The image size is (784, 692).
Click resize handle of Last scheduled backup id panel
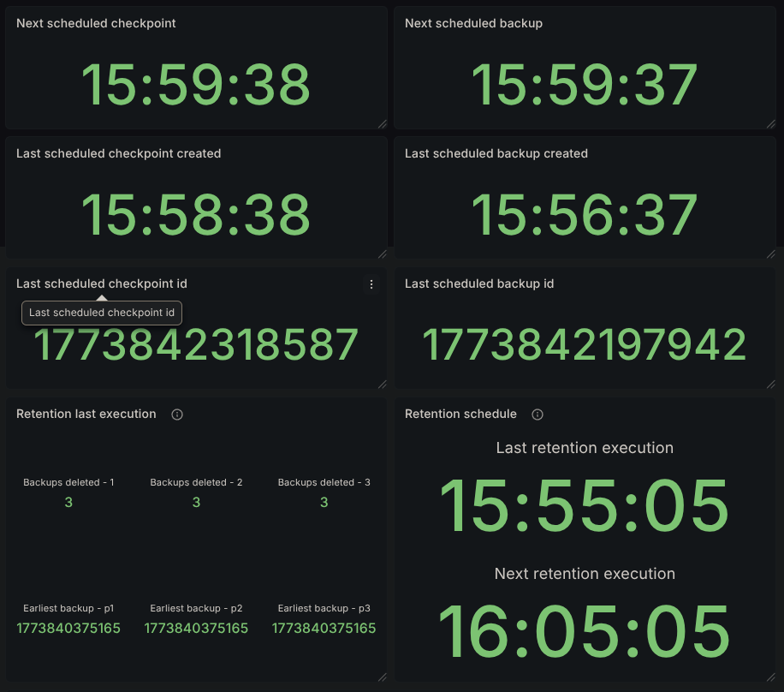771,385
